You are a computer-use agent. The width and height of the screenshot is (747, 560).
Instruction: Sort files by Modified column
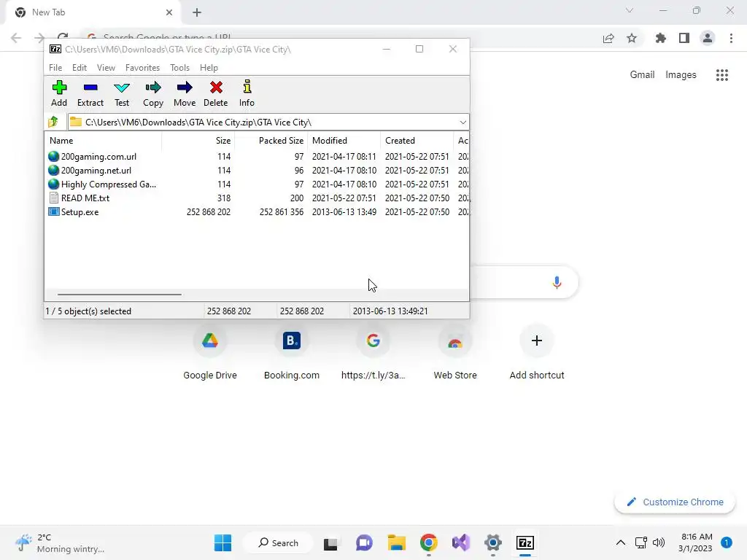[x=344, y=141]
